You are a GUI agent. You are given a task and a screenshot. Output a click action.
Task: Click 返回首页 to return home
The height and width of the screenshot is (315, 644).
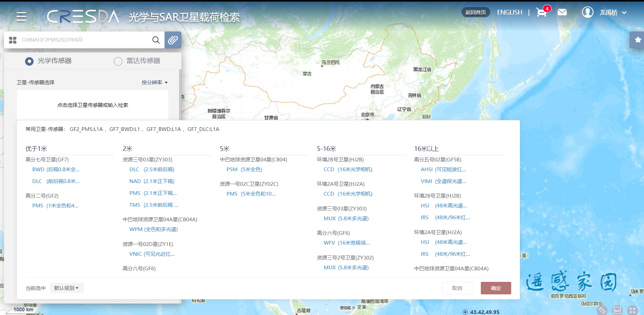476,12
